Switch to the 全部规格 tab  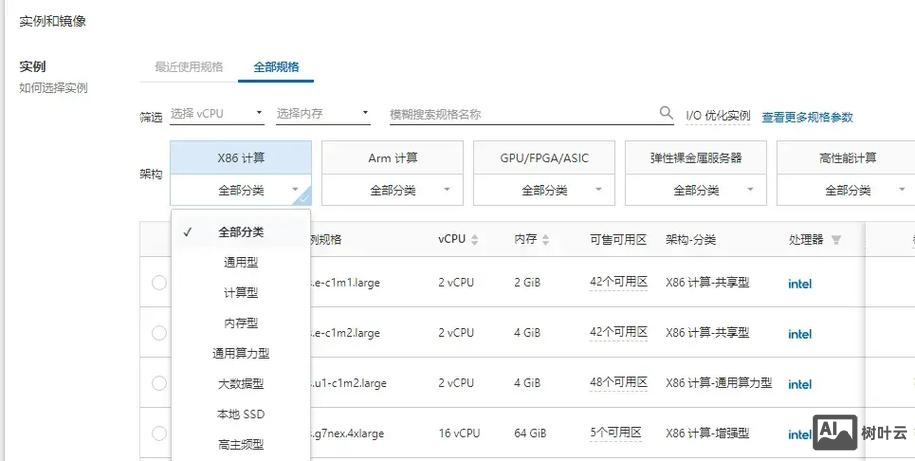pos(276,67)
